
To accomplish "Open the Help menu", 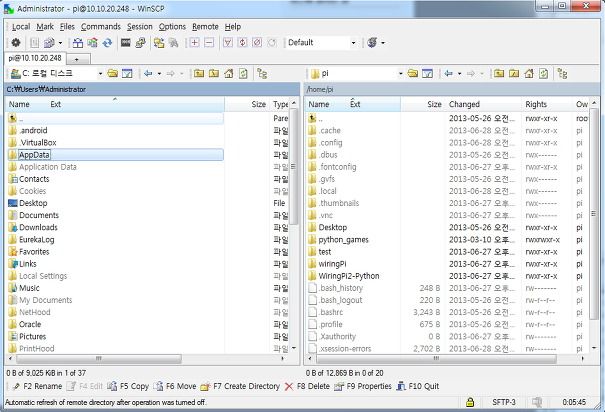I will (x=233, y=27).
